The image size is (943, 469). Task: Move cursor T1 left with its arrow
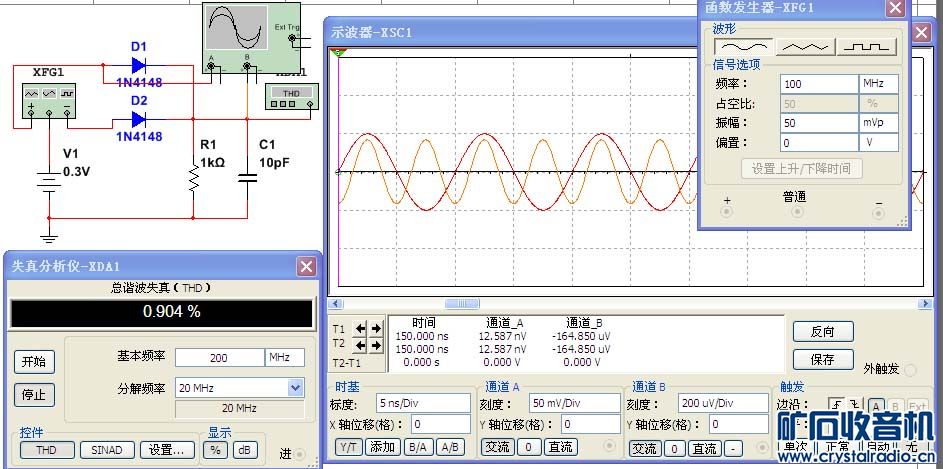click(360, 329)
